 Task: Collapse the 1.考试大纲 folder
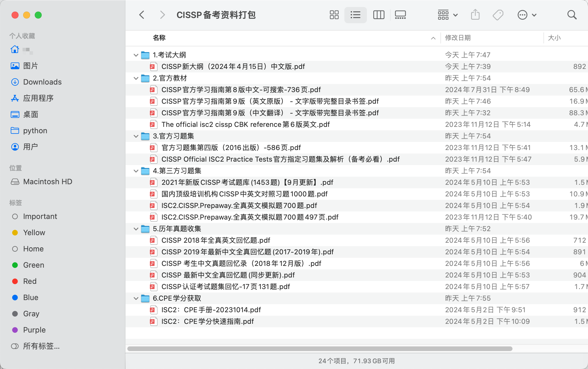[136, 55]
